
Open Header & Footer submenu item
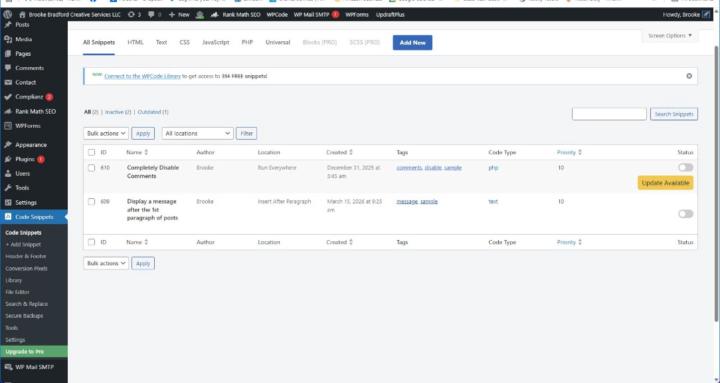26,257
